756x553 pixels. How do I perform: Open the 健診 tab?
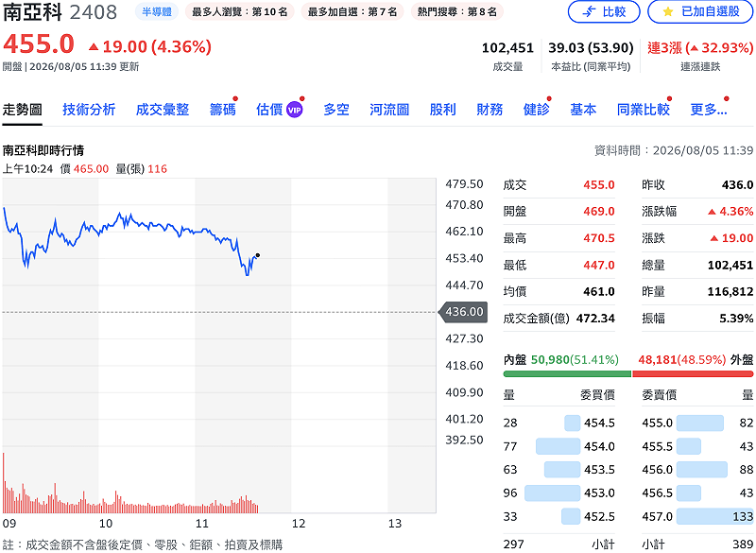536,110
